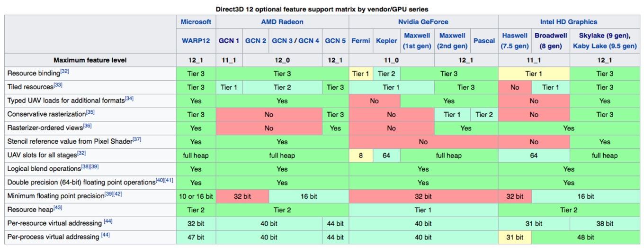Viewport: 644px width, 248px height.
Task: Follow the Skylake (9 gen) link
Action: pyautogui.click(x=605, y=36)
